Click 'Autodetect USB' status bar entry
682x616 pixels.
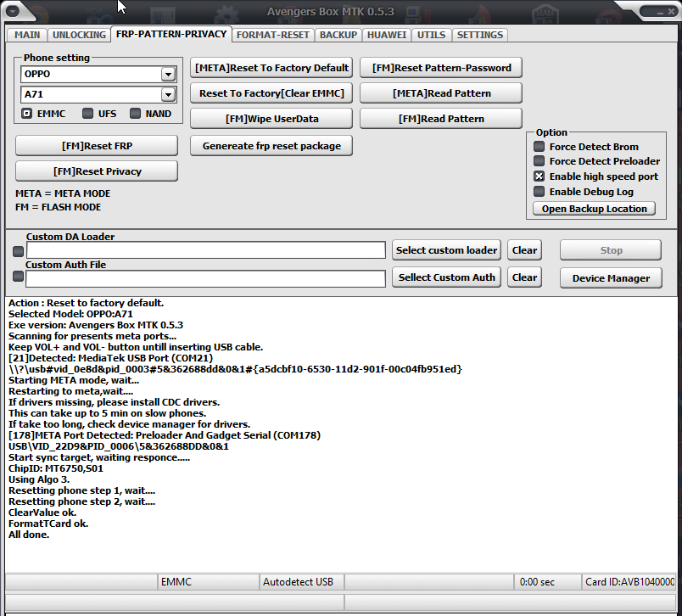click(x=302, y=582)
